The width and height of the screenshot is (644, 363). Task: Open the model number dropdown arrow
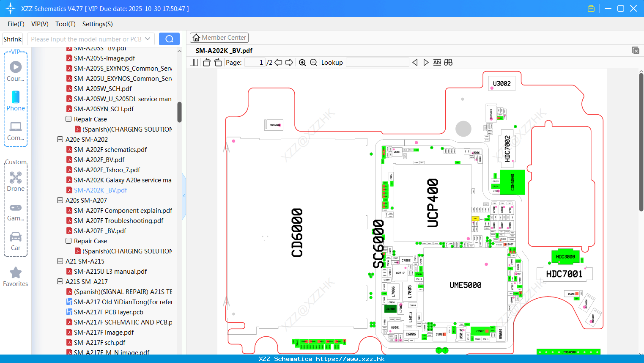click(148, 39)
